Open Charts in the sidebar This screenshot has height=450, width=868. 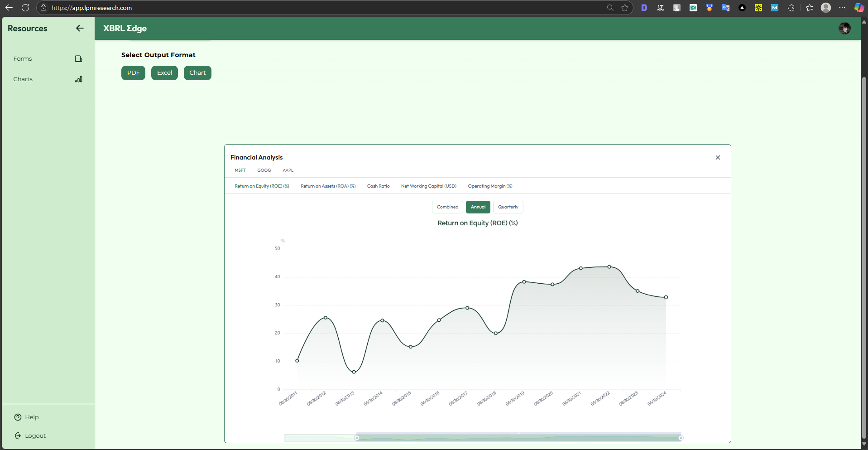click(23, 79)
